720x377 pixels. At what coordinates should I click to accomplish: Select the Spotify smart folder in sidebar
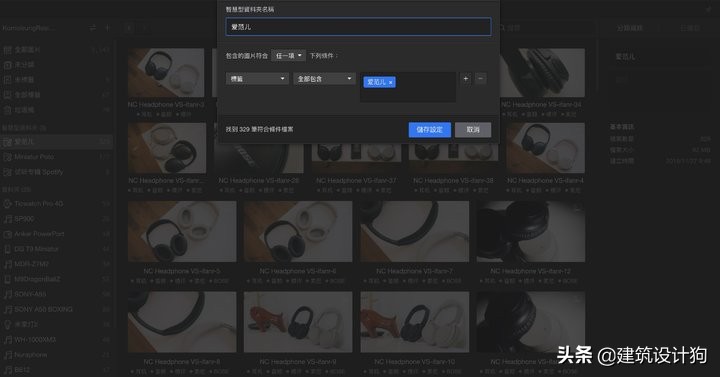[56, 172]
